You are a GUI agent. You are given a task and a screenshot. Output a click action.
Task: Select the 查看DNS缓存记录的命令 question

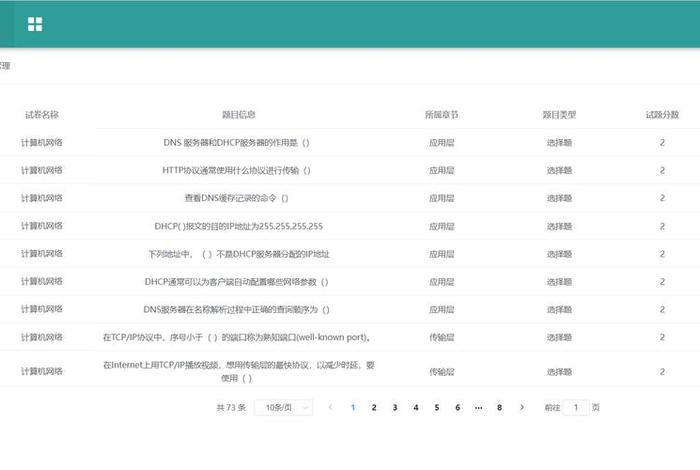click(x=237, y=198)
